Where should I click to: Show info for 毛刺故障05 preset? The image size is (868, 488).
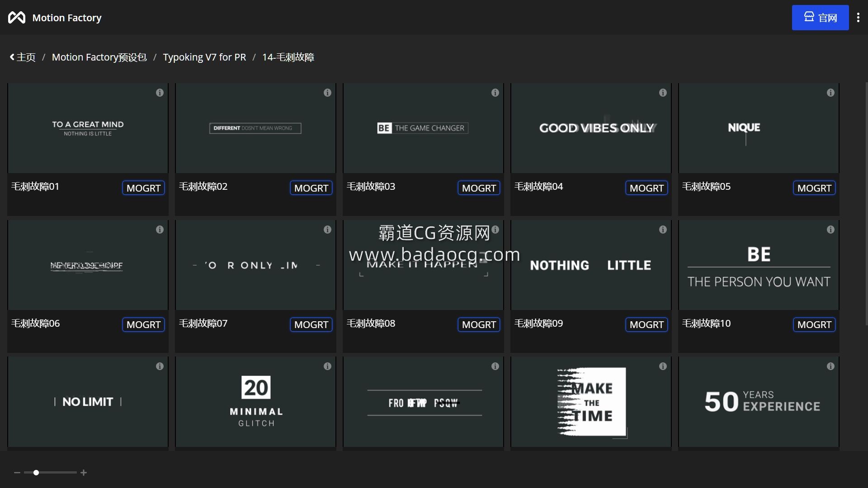(830, 93)
